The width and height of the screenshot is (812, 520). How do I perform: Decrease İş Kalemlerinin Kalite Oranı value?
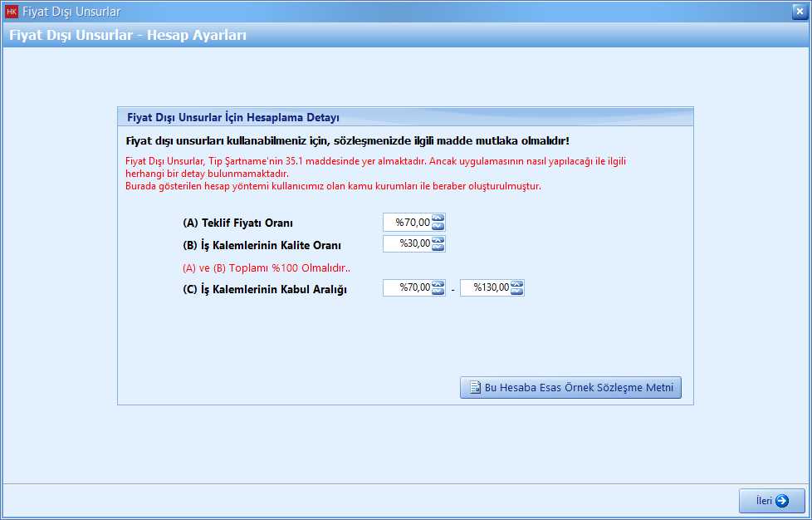[438, 248]
